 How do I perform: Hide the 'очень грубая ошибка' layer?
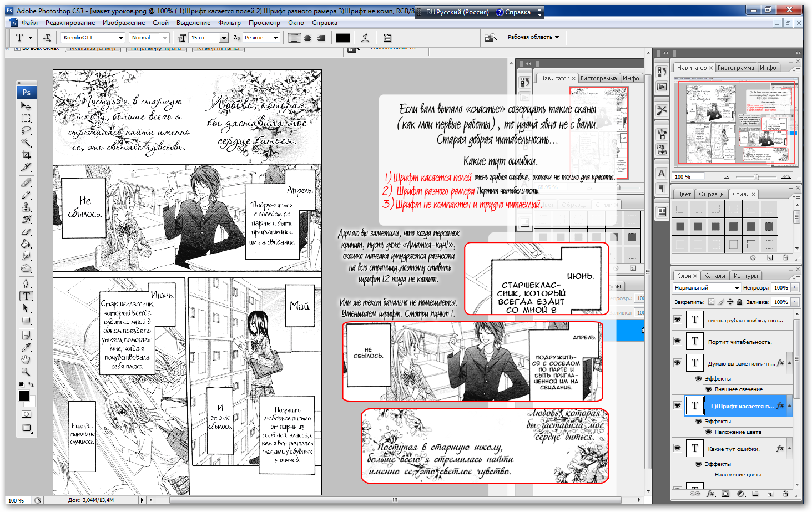click(677, 320)
